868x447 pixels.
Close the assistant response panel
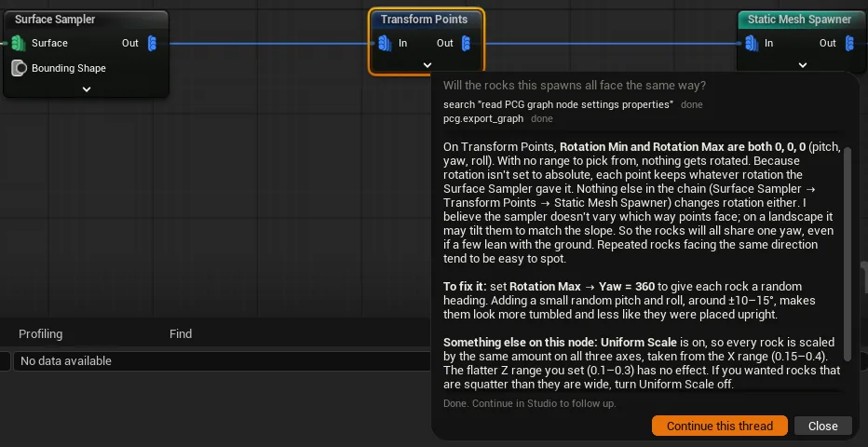coord(822,426)
